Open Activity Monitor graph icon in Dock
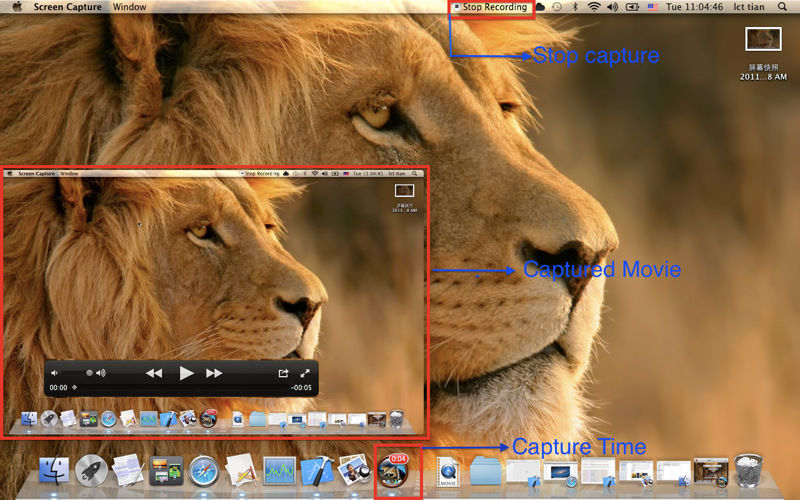Image resolution: width=800 pixels, height=500 pixels. click(x=279, y=470)
